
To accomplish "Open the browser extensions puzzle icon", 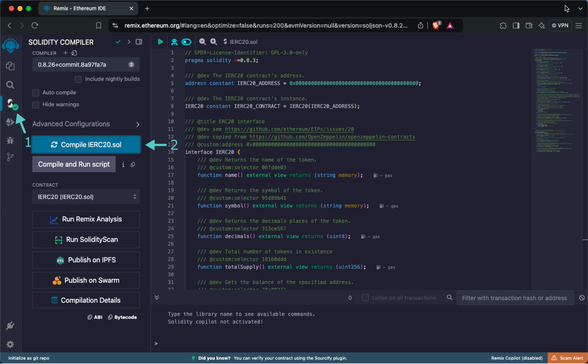I will point(503,25).
